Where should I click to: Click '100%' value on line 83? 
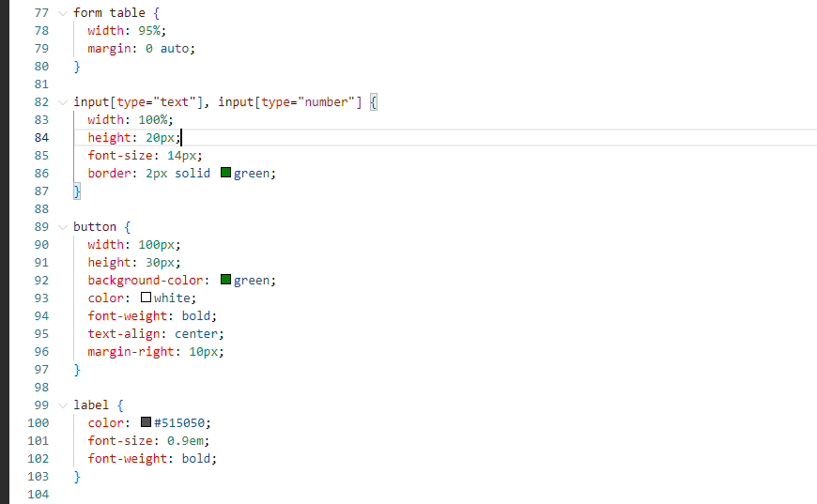click(153, 120)
